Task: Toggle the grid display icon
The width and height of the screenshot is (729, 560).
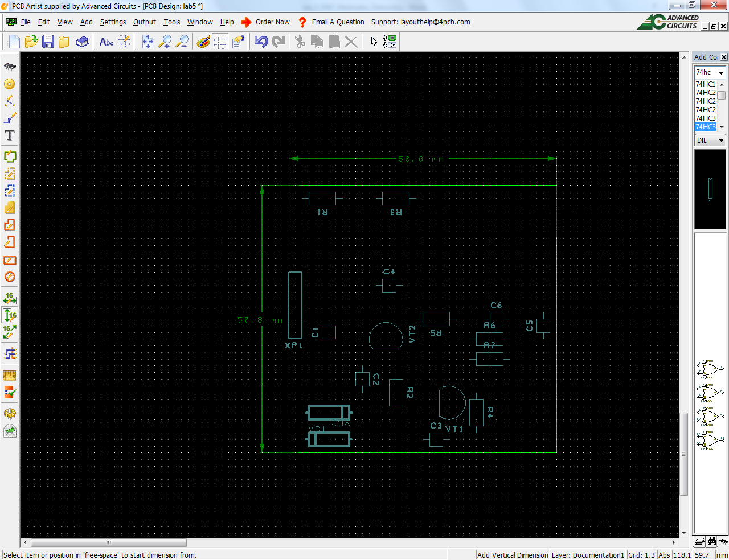Action: pos(220,42)
